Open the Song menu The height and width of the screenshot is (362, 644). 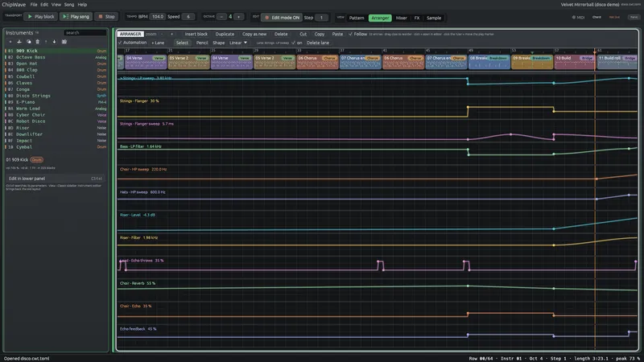click(x=69, y=5)
